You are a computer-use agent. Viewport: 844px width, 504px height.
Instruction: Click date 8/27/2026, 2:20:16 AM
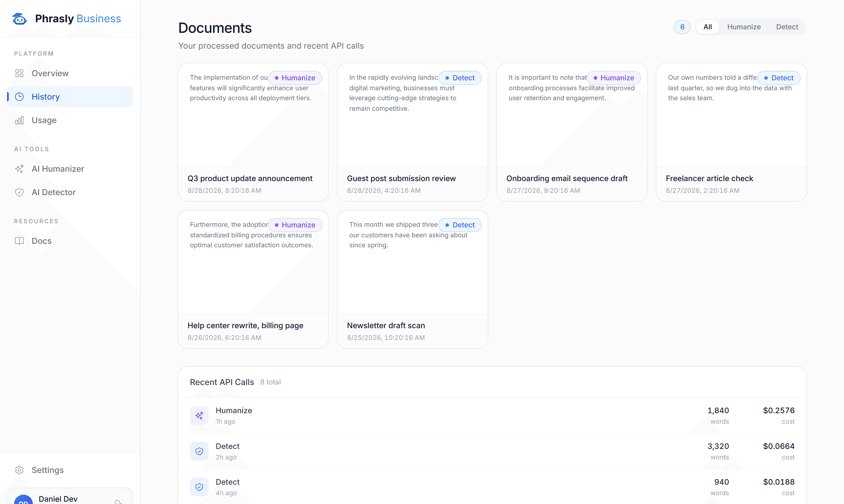(x=702, y=190)
